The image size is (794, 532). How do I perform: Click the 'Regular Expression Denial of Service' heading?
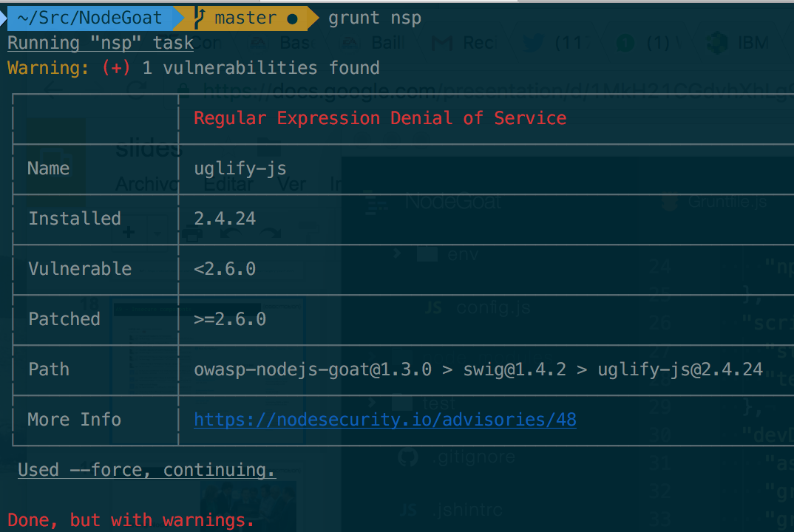click(380, 118)
